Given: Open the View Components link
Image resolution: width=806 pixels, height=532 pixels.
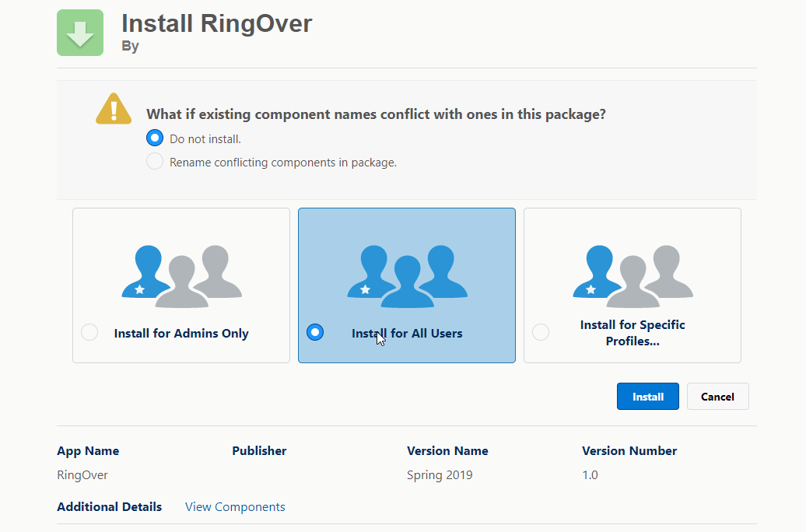Looking at the screenshot, I should [235, 507].
